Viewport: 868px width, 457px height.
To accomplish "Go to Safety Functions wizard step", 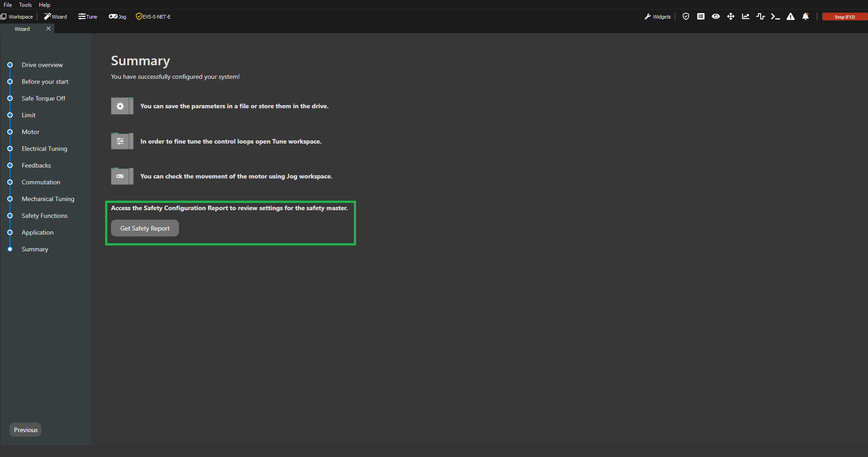I will click(44, 216).
